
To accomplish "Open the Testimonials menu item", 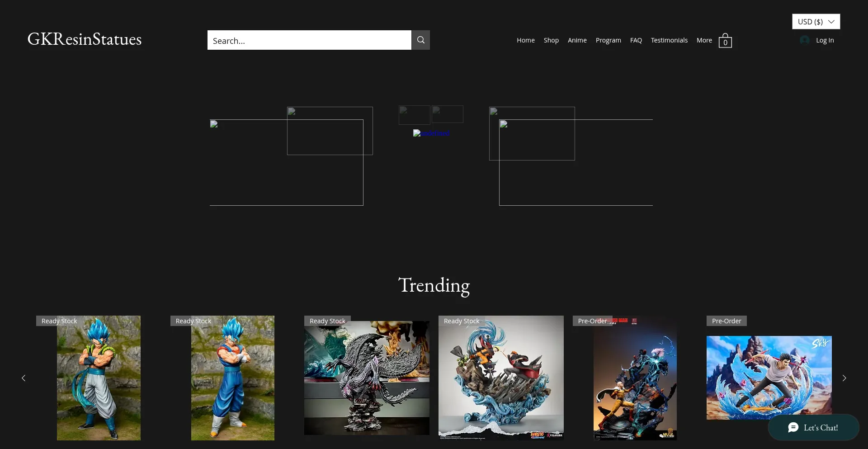I will tap(669, 40).
